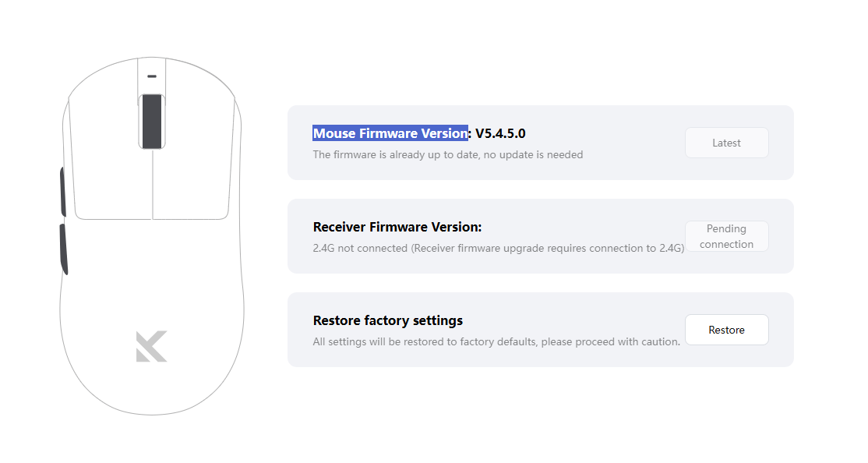868x463 pixels.
Task: Click the highlighted Mouse Firmware Version text
Action: click(x=390, y=133)
